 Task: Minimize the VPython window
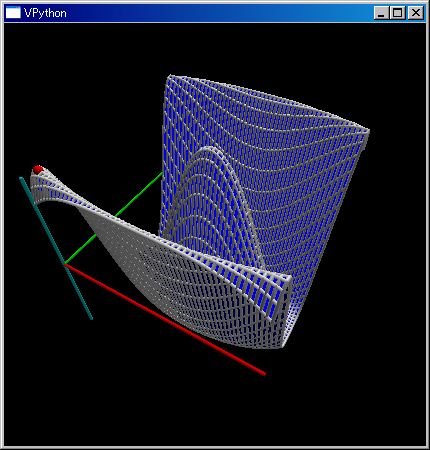point(381,13)
